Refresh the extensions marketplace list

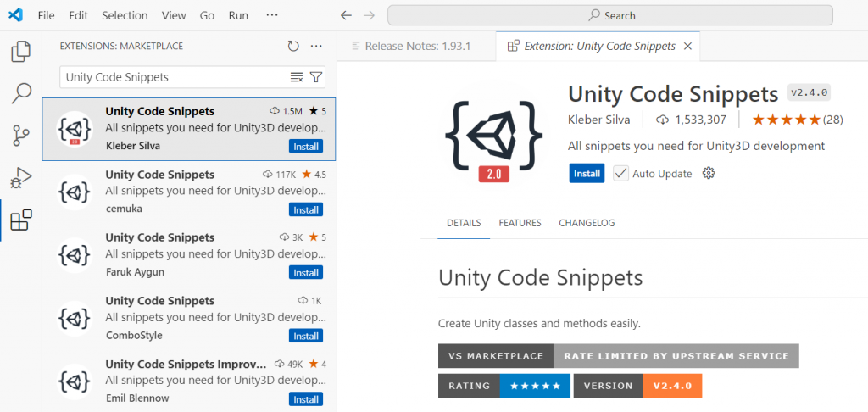293,46
